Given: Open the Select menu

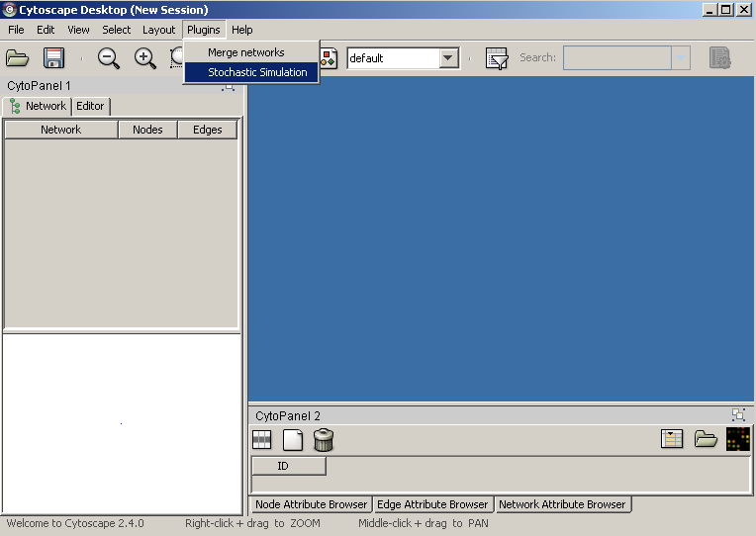Looking at the screenshot, I should tap(116, 30).
